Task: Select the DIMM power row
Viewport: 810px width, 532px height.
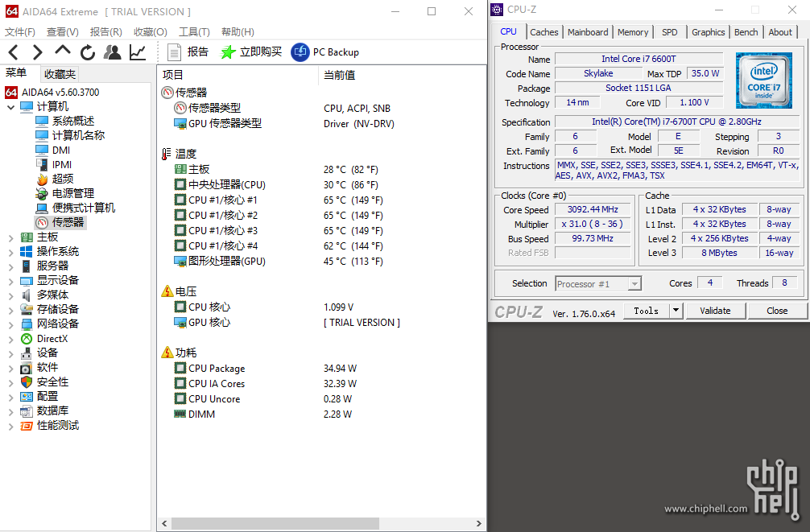Action: coord(263,414)
